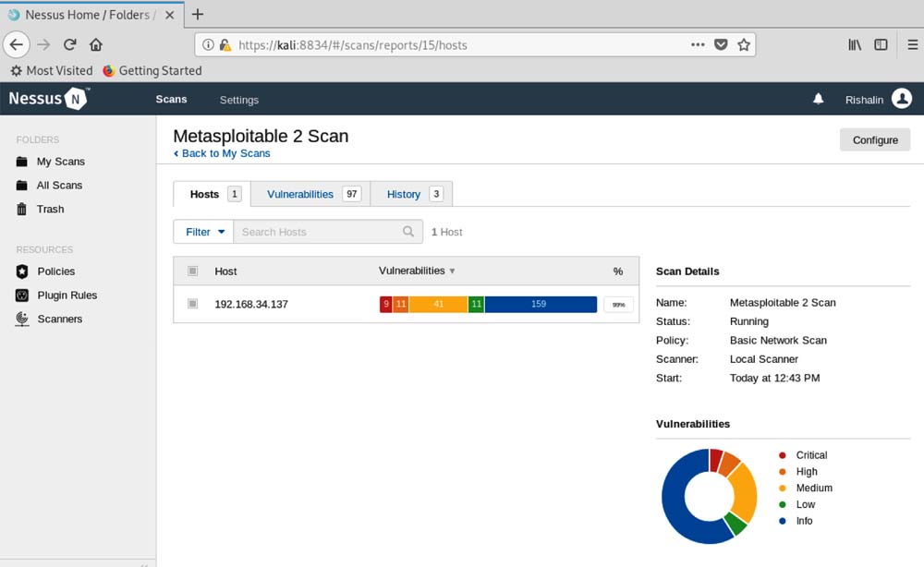Screen dimensions: 924x567
Task: Open Plugin Rules resource
Action: coord(56,295)
